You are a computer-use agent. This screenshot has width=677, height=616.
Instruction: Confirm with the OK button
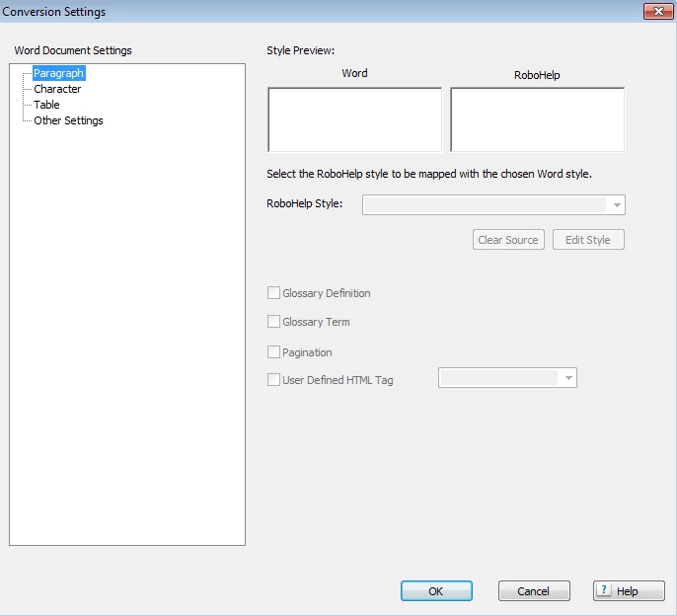436,591
